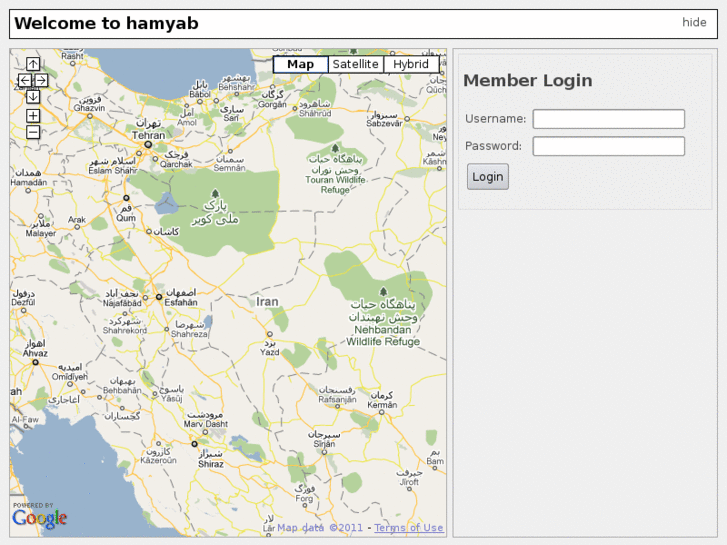
Task: Click the Arak city label
Action: 77,220
